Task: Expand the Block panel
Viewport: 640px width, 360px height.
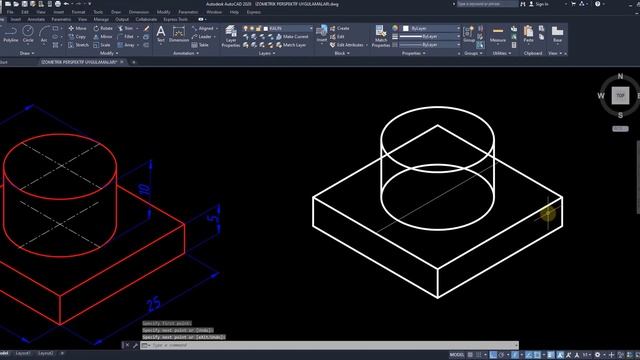Action: pos(342,53)
